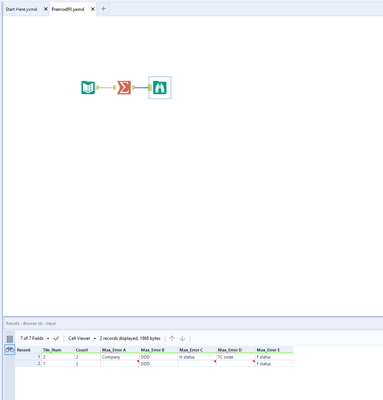Select record row number 2
Image resolution: width=383 pixels, height=400 pixels.
[28, 364]
